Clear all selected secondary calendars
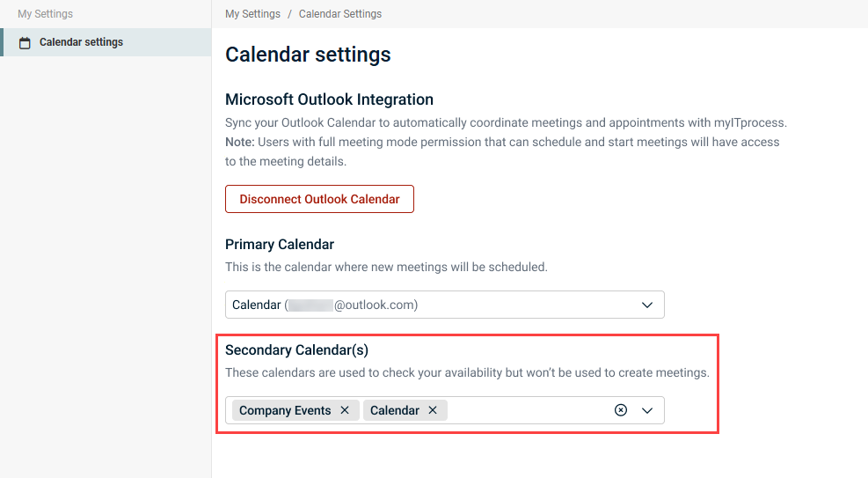This screenshot has height=478, width=868. pos(621,410)
